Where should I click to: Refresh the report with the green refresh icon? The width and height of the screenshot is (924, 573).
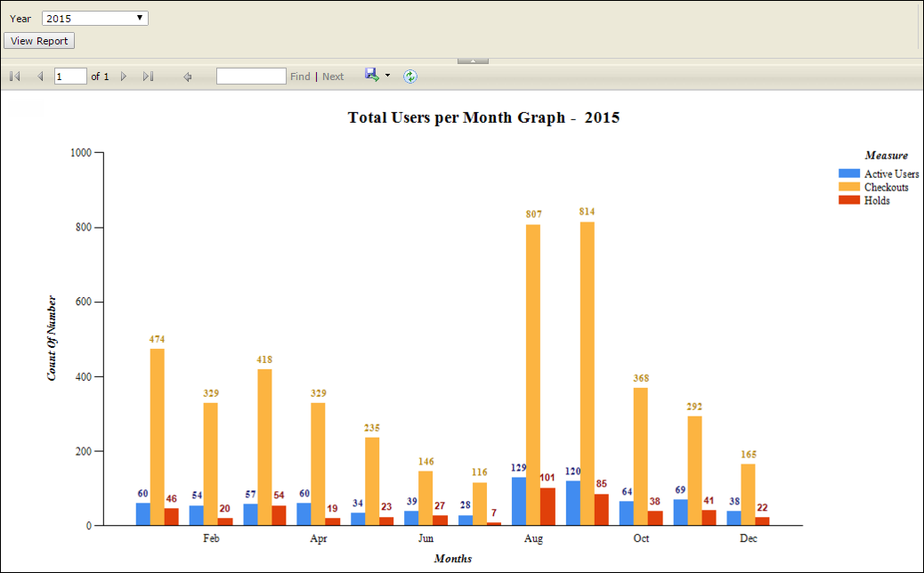(410, 76)
